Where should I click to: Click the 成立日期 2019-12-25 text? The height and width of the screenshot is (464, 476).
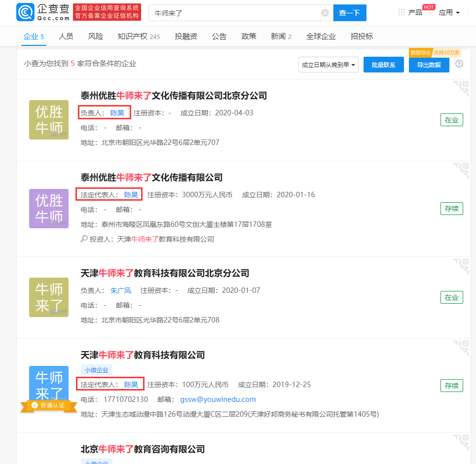(x=274, y=385)
